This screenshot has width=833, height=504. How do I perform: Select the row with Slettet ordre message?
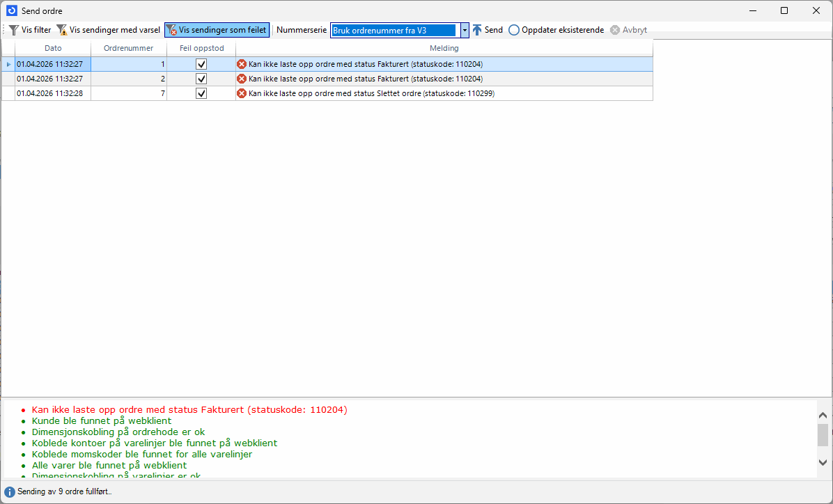[x=371, y=93]
